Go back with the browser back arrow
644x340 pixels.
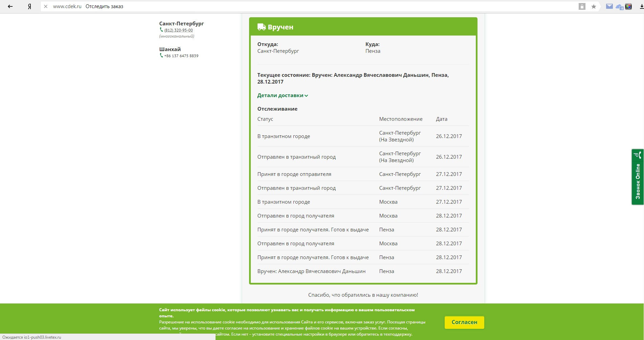(x=10, y=6)
